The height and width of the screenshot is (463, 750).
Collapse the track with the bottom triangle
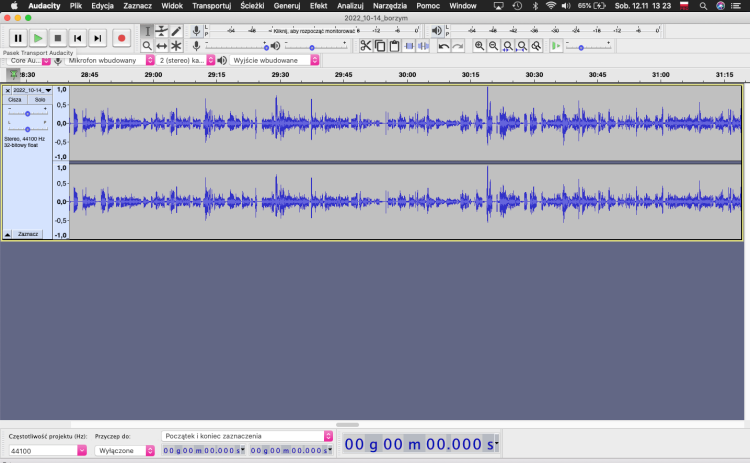coord(8,233)
